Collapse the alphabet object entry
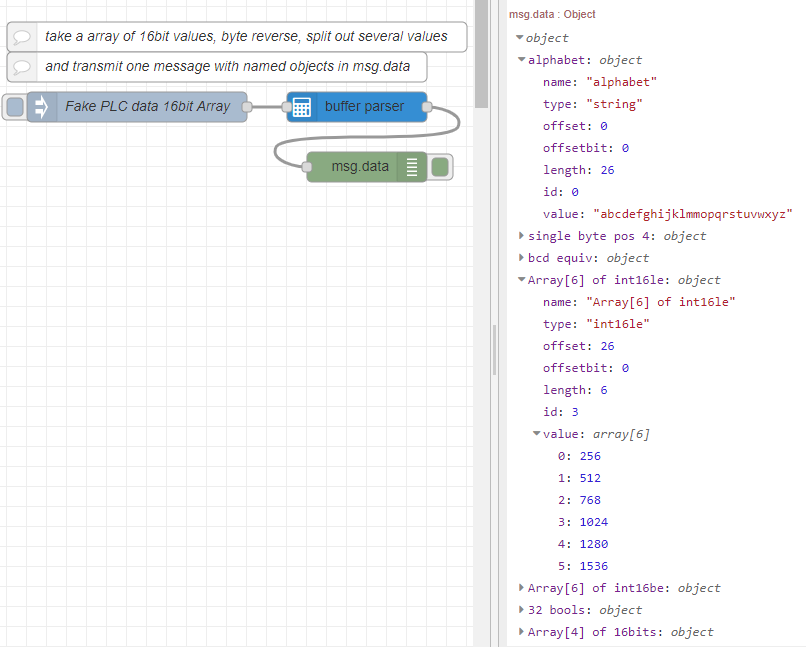Image resolution: width=806 pixels, height=647 pixels. [521, 60]
